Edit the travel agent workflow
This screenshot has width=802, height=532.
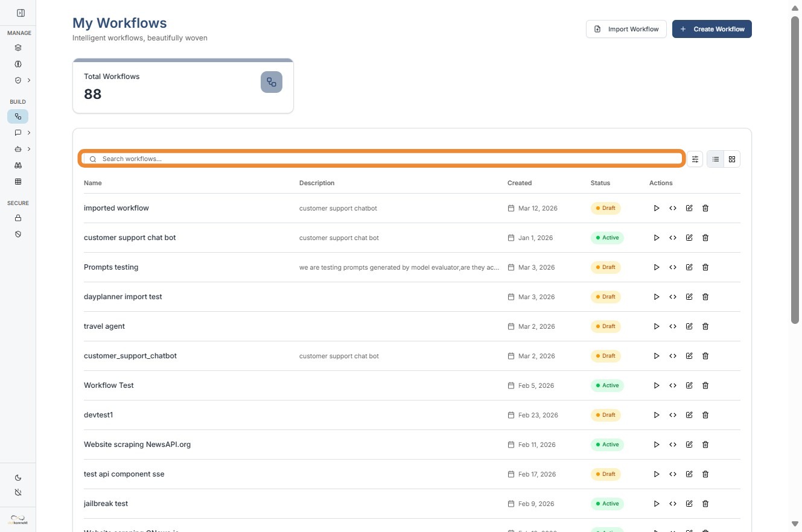689,326
